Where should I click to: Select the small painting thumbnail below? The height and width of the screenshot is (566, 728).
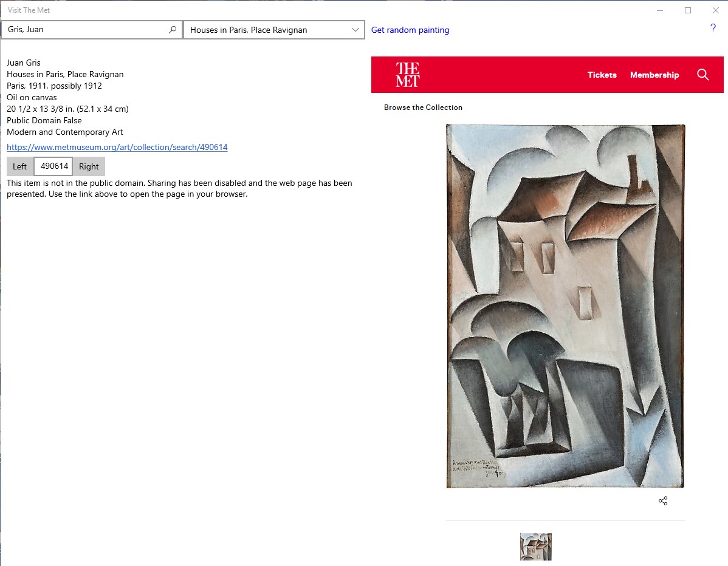(x=536, y=547)
